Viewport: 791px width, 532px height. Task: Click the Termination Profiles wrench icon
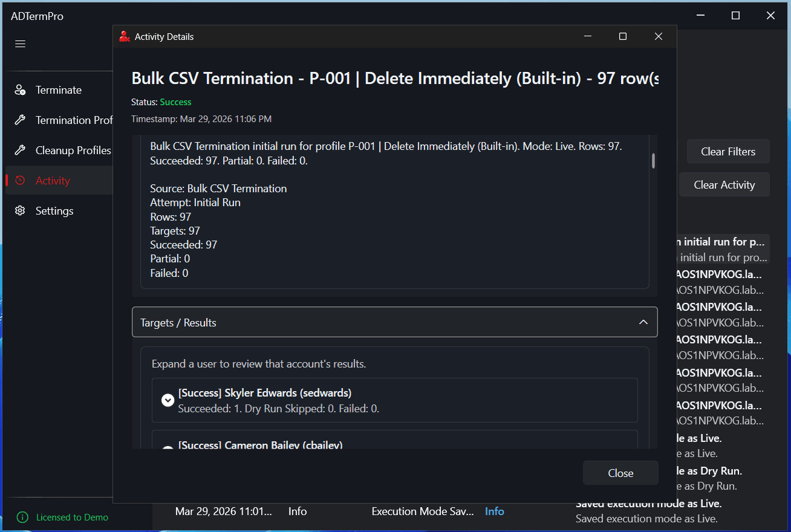pos(20,120)
